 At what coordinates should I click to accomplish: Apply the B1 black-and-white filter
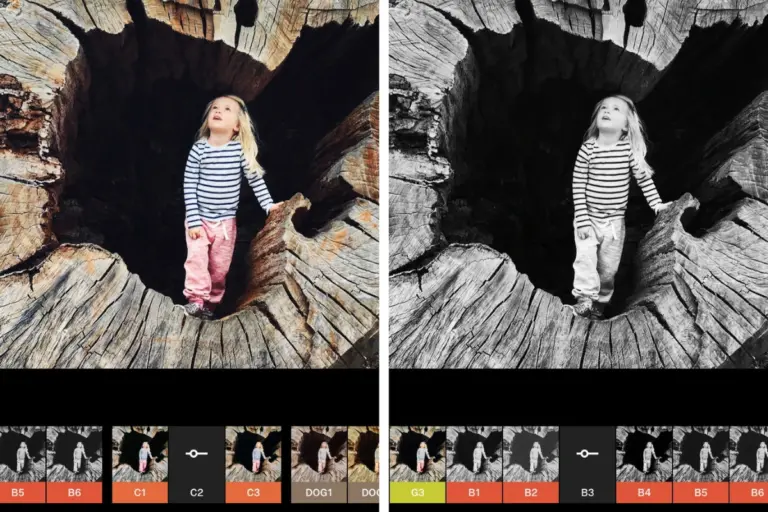click(x=474, y=464)
